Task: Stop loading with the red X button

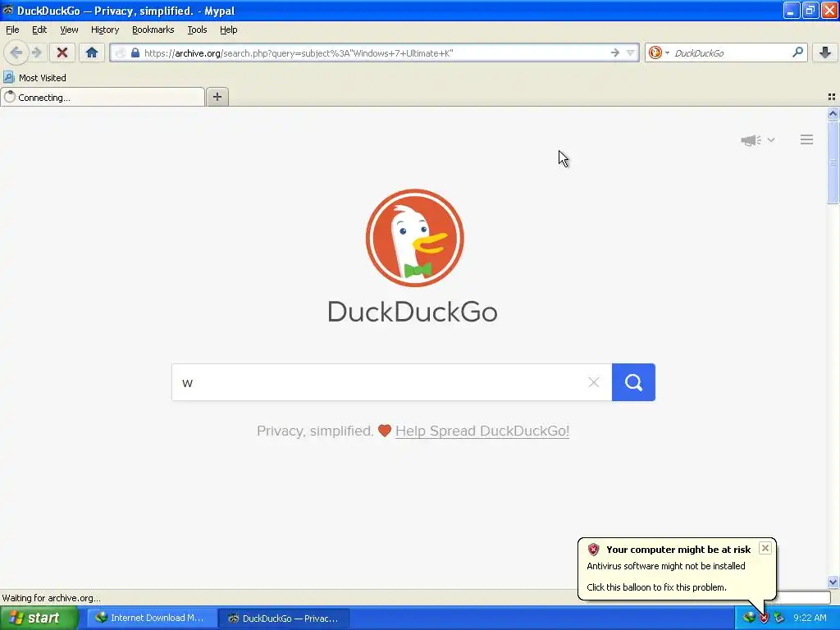Action: click(x=62, y=52)
